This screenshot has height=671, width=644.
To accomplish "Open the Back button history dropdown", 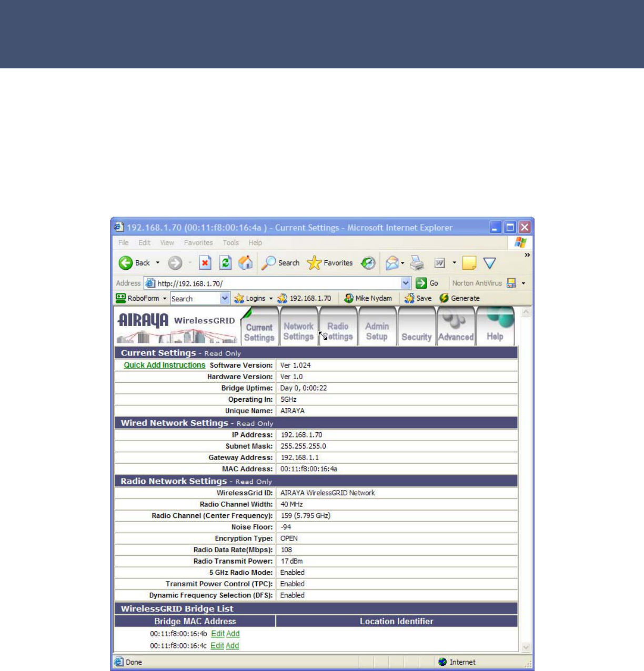I will tap(157, 263).
